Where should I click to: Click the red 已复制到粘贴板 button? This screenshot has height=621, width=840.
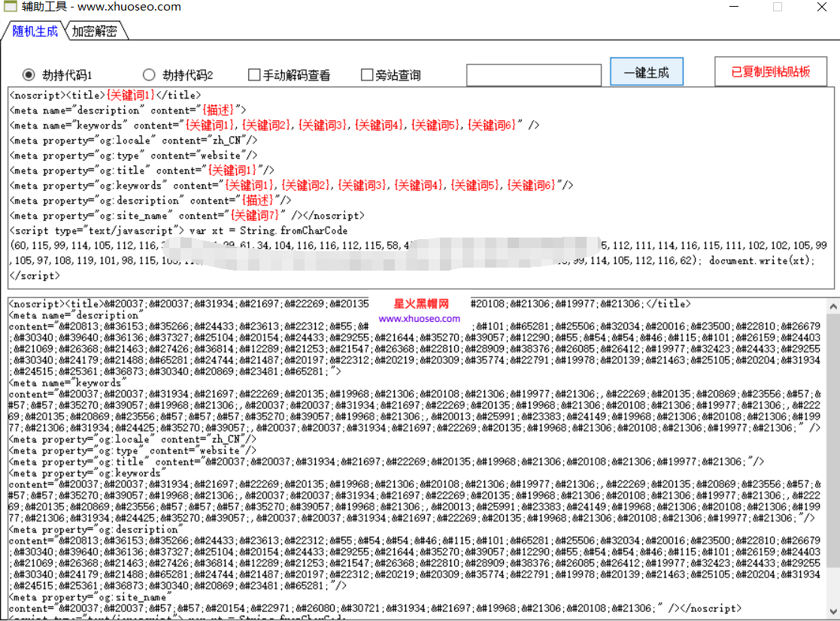pos(770,71)
